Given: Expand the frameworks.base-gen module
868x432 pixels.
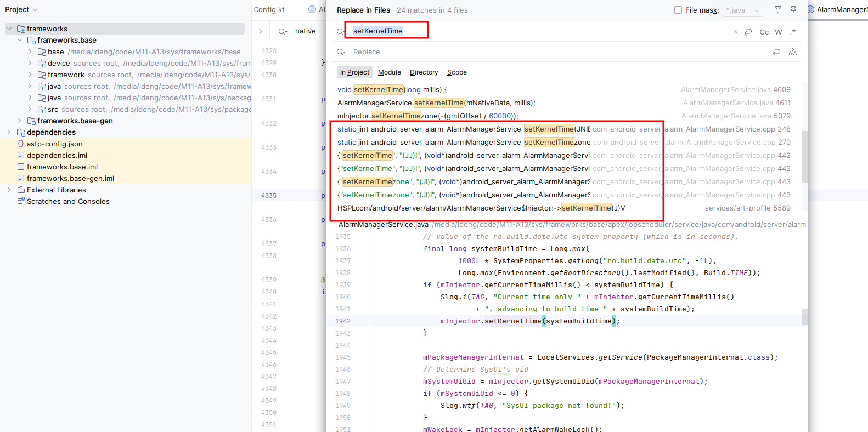Looking at the screenshot, I should tap(20, 121).
